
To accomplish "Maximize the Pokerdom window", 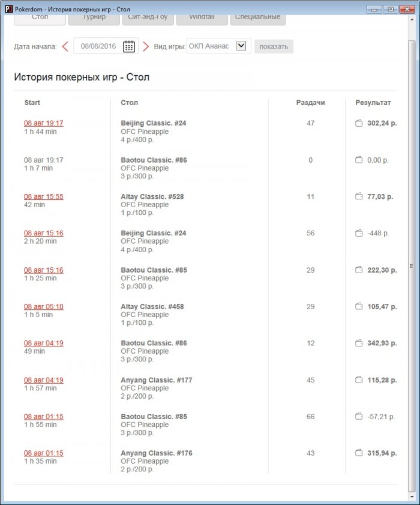I will pos(391,10).
